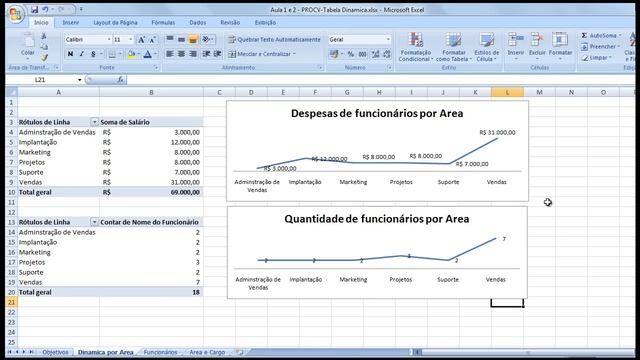Open Preencher fill menu
Viewport: 640px width, 360px height.
(600, 47)
